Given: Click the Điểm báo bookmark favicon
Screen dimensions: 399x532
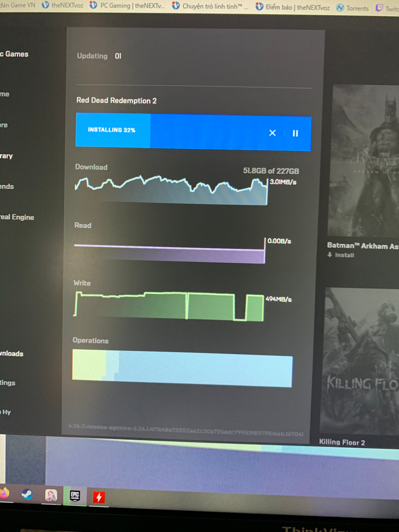Looking at the screenshot, I should pos(259,7).
